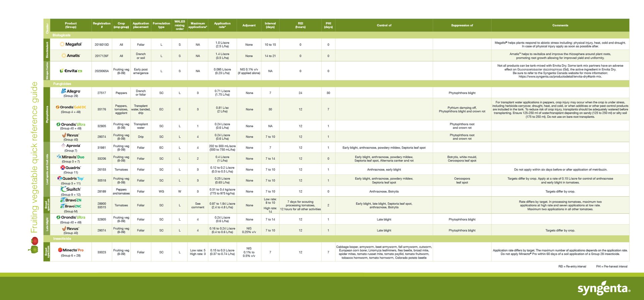Viewport: 644px width, 300px height.
Task: Click 'Fruiting vegetable quick reference guide' title
Action: [34, 157]
